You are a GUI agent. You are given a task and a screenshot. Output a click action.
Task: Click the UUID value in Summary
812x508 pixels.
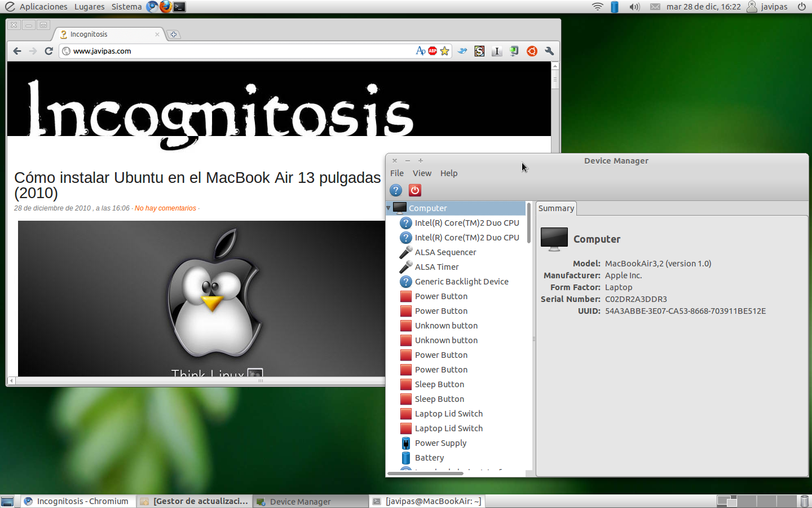pyautogui.click(x=685, y=311)
